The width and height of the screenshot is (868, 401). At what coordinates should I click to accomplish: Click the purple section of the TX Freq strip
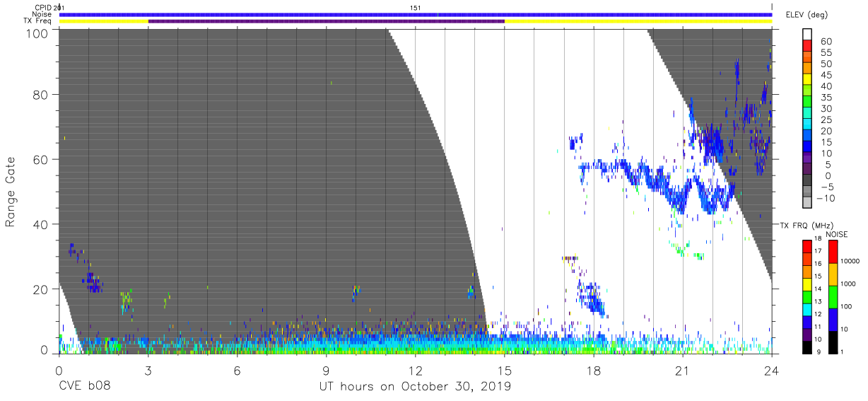326,21
